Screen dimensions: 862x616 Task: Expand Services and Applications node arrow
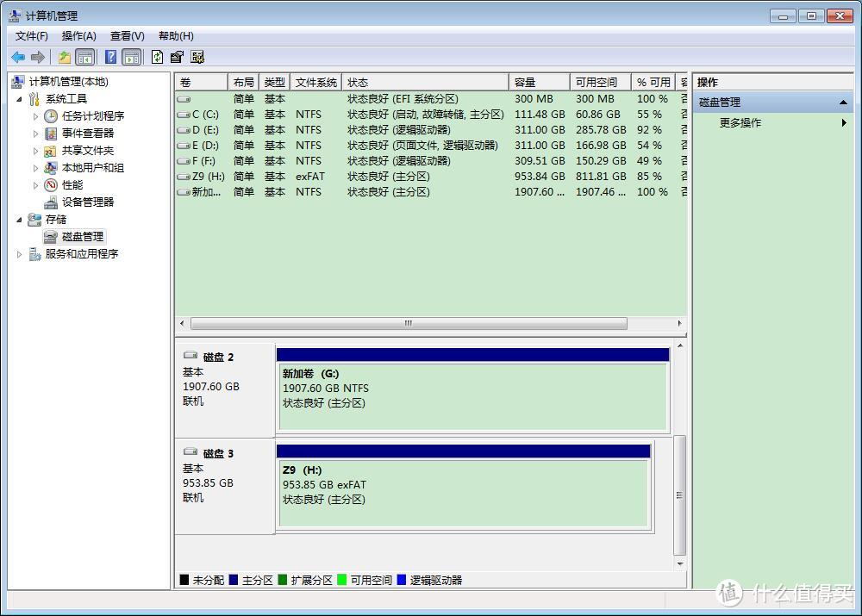pos(19,254)
